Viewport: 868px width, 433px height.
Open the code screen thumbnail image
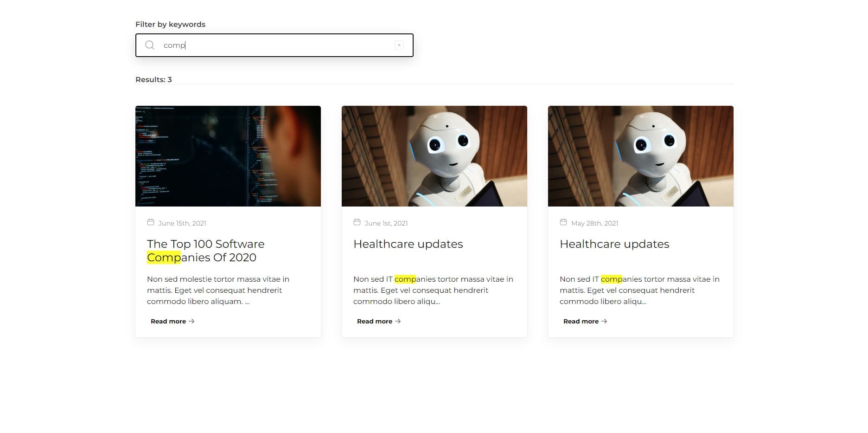(x=228, y=156)
